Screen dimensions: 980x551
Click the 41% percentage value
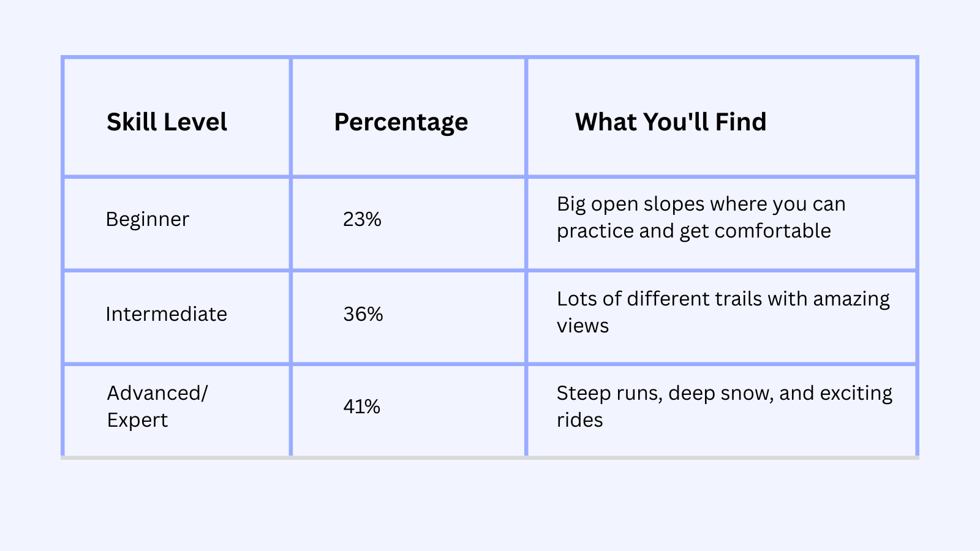coord(361,407)
